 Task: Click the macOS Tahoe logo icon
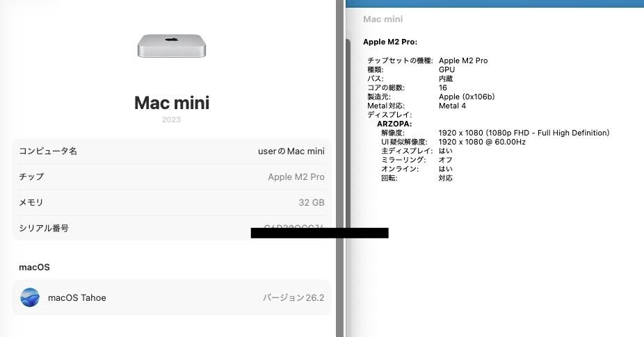click(x=30, y=297)
